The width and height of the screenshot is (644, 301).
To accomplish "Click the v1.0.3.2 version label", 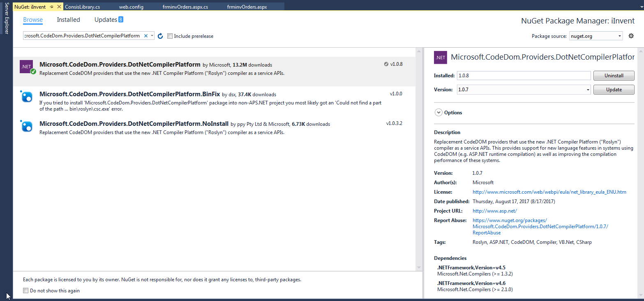I will coord(394,123).
